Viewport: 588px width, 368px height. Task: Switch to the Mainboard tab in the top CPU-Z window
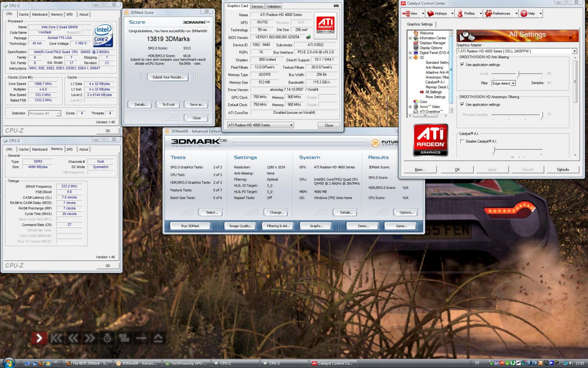click(40, 15)
